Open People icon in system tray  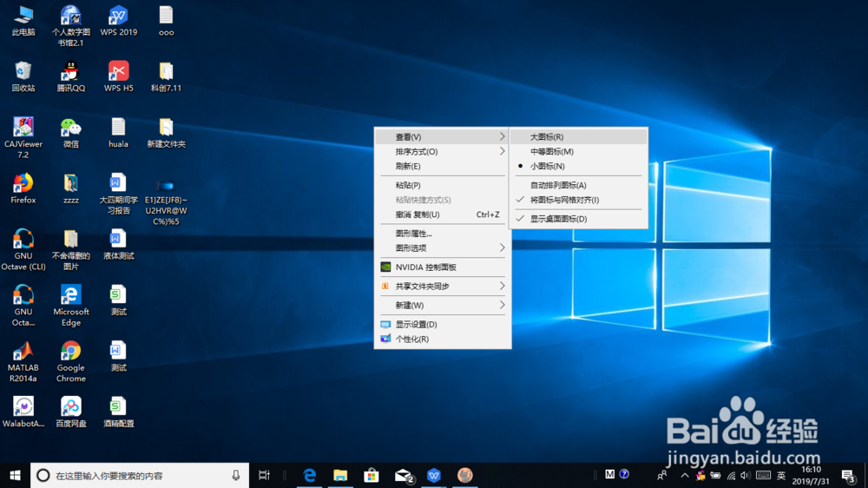coord(661,475)
